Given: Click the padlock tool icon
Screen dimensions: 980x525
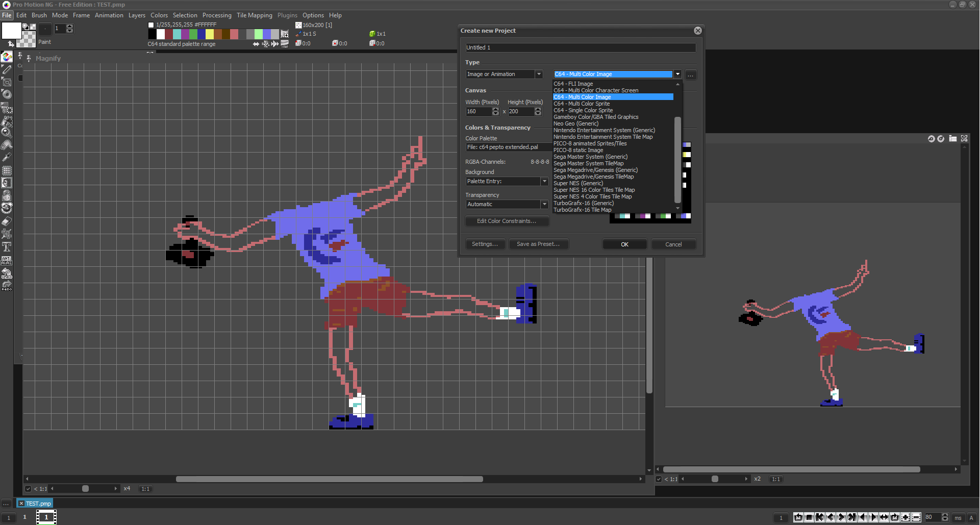Looking at the screenshot, I should pyautogui.click(x=7, y=196).
